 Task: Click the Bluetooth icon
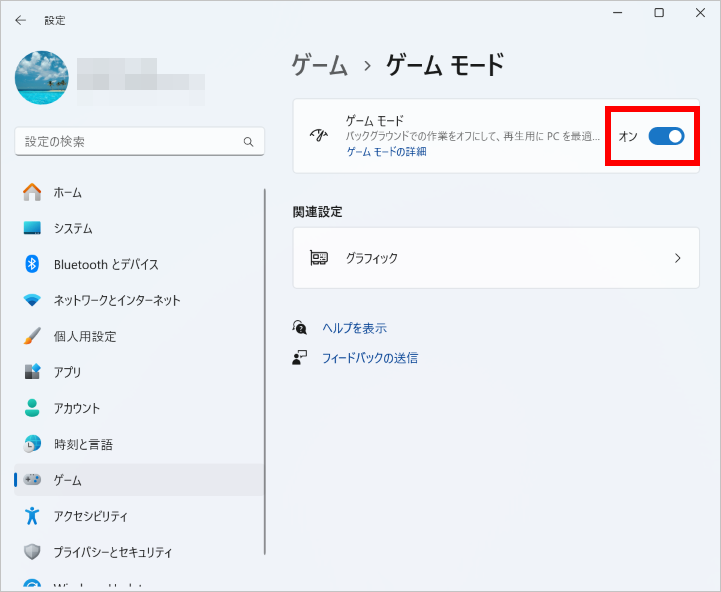tap(32, 264)
